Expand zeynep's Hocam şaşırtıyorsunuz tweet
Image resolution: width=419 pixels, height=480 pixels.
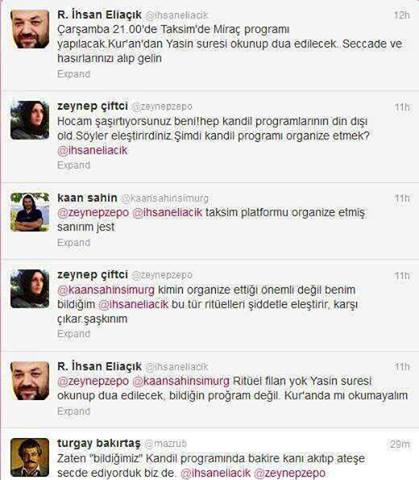(74, 165)
